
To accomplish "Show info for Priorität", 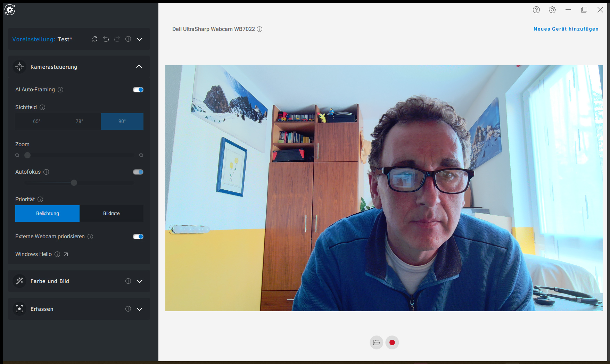I will coord(40,199).
